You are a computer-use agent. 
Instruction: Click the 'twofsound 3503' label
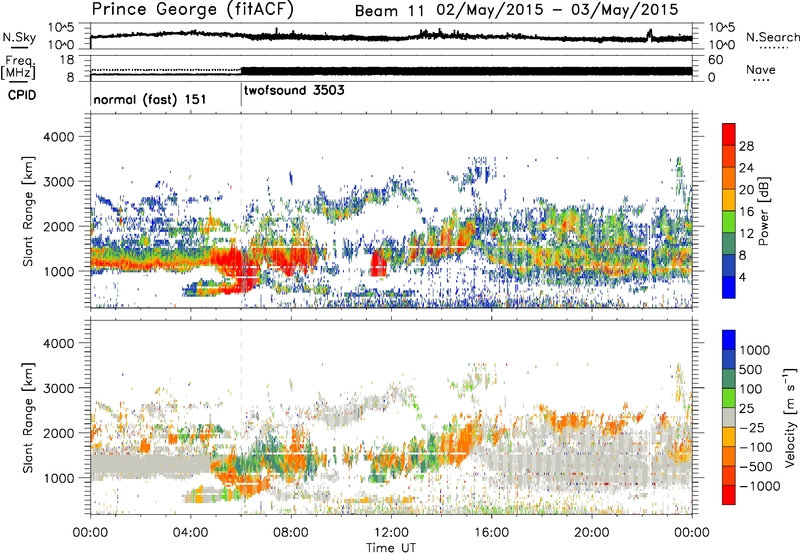pyautogui.click(x=294, y=90)
